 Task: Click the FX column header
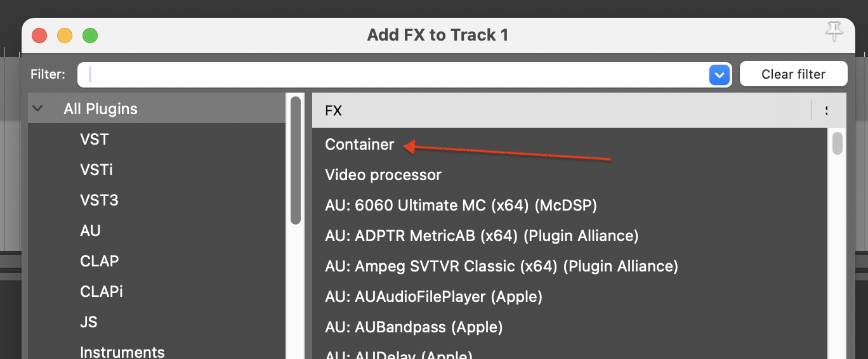pos(562,110)
